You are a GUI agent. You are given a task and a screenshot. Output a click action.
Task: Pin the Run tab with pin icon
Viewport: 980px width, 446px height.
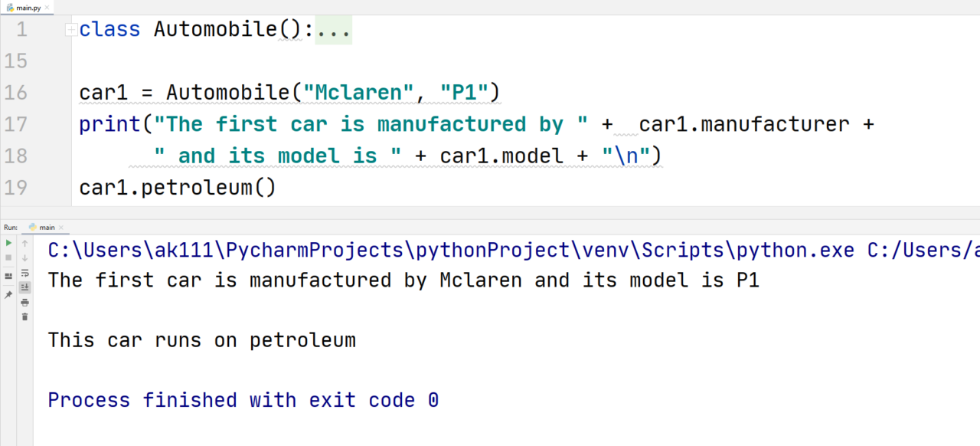point(8,295)
